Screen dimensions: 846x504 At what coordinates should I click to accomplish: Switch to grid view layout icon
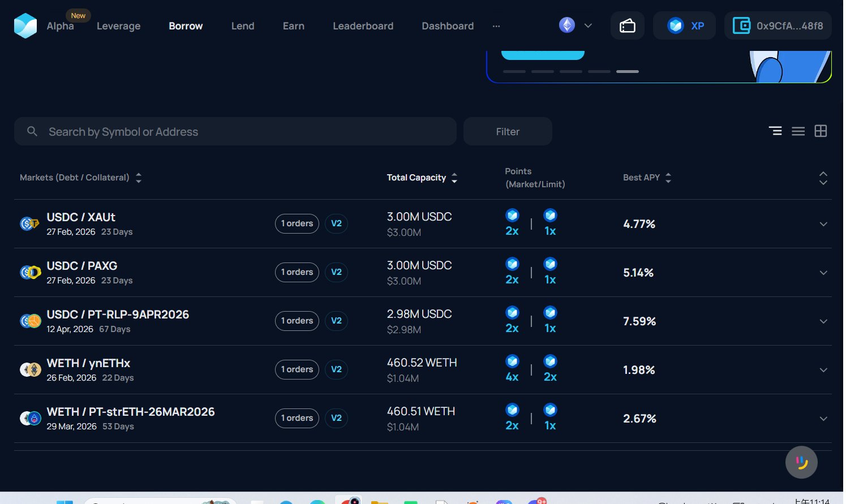[821, 131]
